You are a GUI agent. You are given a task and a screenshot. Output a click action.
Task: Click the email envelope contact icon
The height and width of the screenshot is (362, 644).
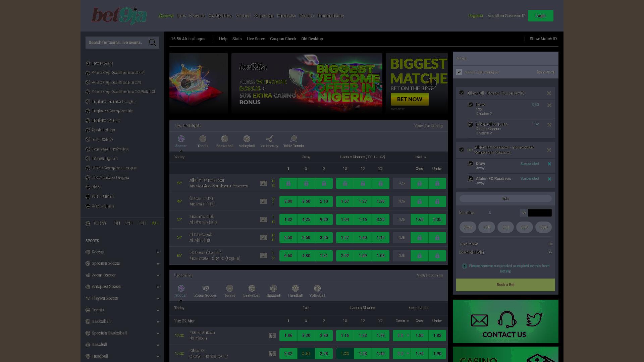(479, 320)
